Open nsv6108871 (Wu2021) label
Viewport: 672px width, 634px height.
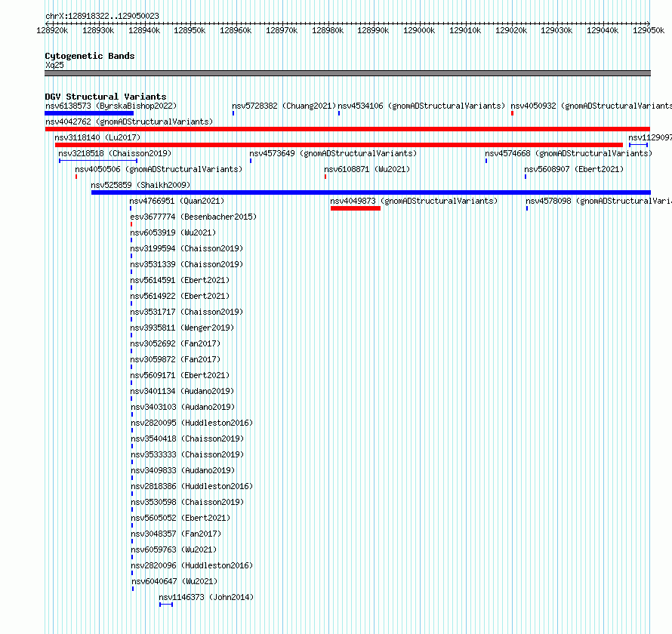point(367,169)
